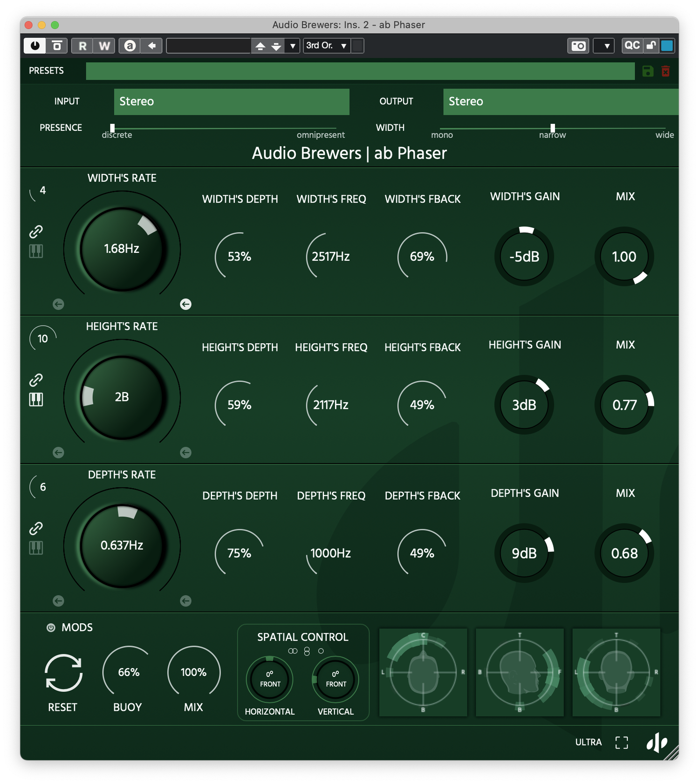Click the HEIGHT'S GAIN 3dB knob
Image resolution: width=699 pixels, height=784 pixels.
pos(524,405)
